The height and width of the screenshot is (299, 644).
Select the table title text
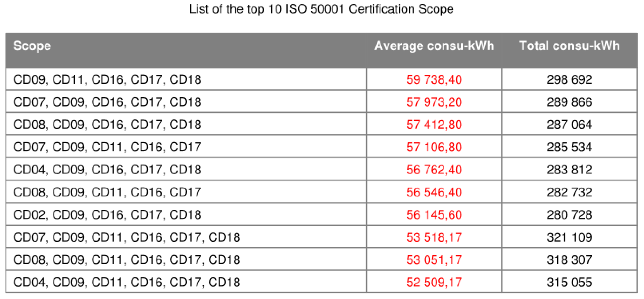point(322,10)
